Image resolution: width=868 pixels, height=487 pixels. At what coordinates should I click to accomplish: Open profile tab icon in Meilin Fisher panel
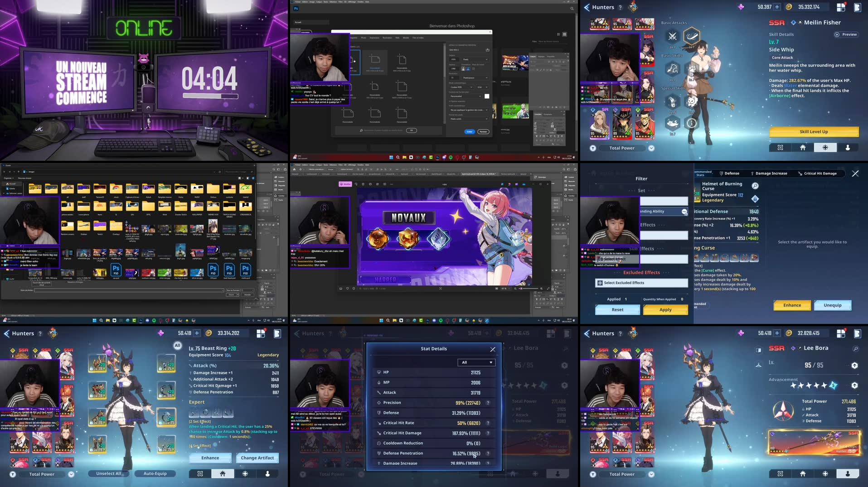[x=848, y=148]
